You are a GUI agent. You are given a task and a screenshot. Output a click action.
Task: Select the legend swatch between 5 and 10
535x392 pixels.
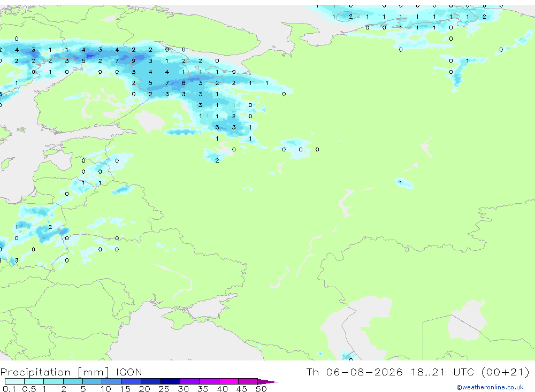[x=92, y=381]
